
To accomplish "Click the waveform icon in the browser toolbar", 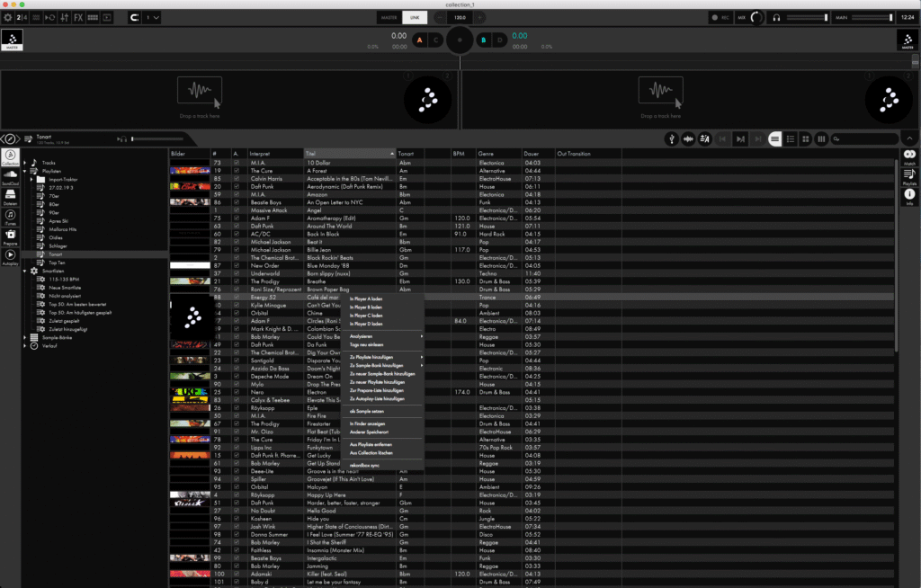I will point(689,139).
